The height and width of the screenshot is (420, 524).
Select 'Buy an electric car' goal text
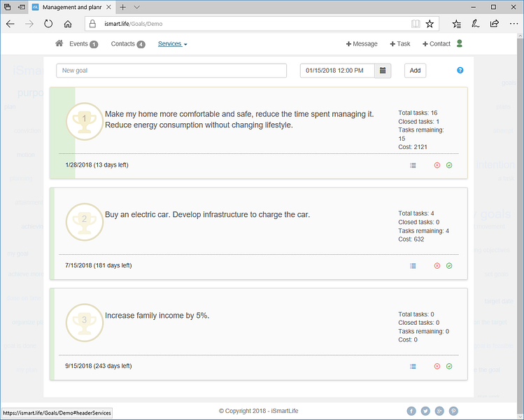tap(208, 215)
